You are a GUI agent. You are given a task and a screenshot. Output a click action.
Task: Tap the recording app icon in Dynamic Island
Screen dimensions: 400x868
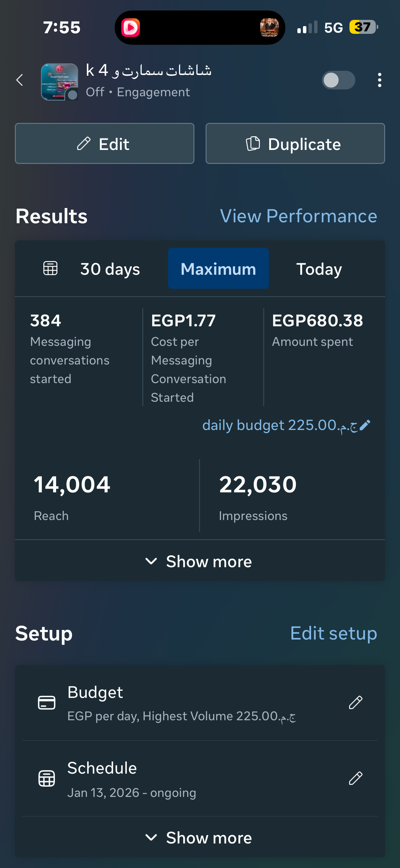pos(131,28)
